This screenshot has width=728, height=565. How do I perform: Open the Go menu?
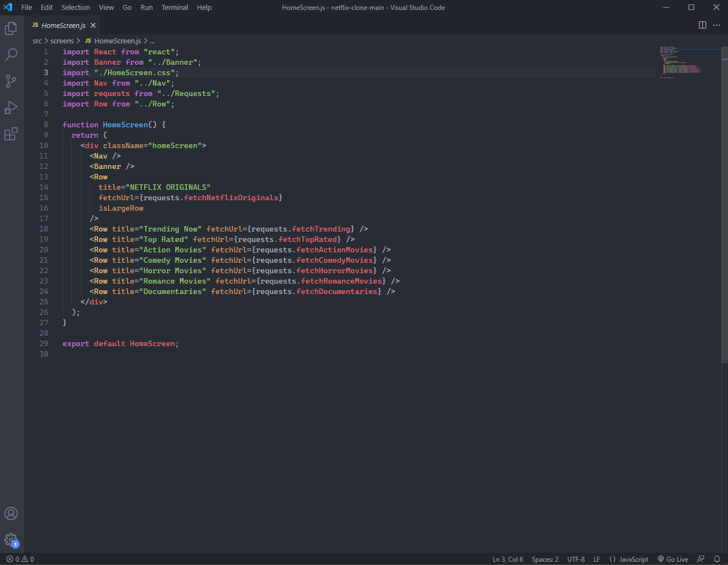127,7
